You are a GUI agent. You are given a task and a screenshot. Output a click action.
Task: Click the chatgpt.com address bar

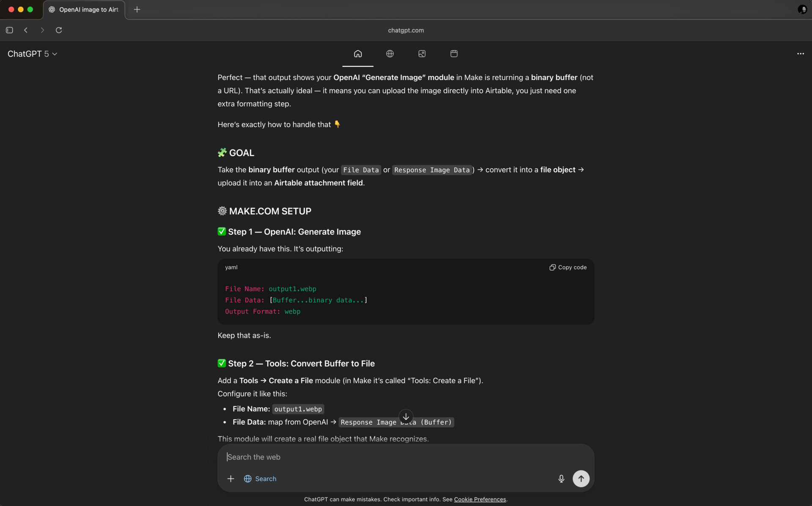pyautogui.click(x=406, y=30)
